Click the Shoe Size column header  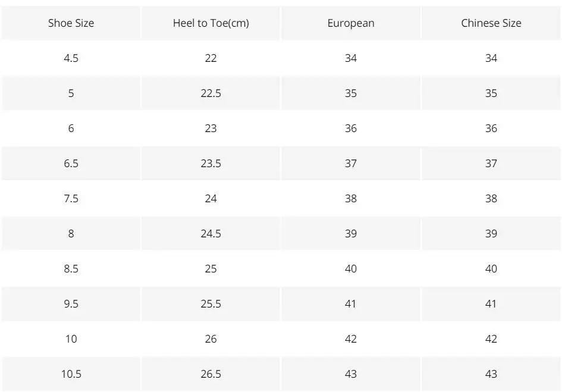71,23
